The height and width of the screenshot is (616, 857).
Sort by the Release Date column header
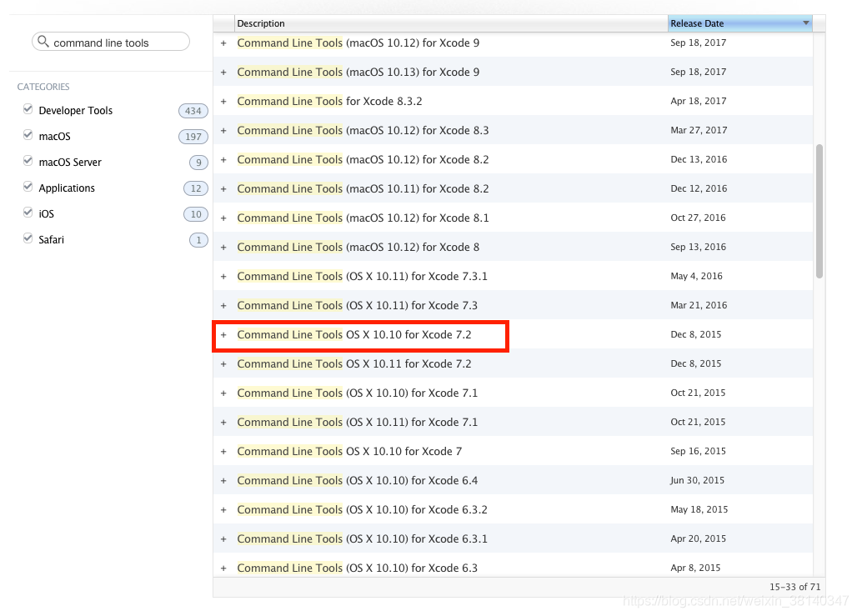(739, 23)
